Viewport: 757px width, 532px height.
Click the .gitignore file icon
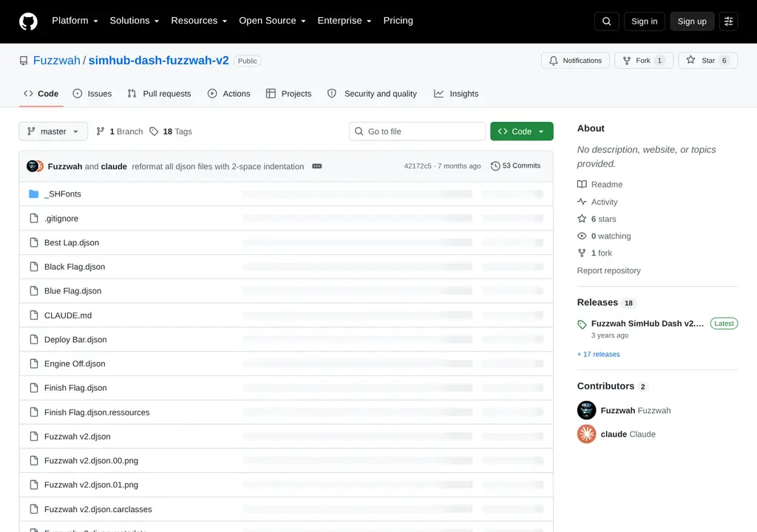pyautogui.click(x=34, y=218)
